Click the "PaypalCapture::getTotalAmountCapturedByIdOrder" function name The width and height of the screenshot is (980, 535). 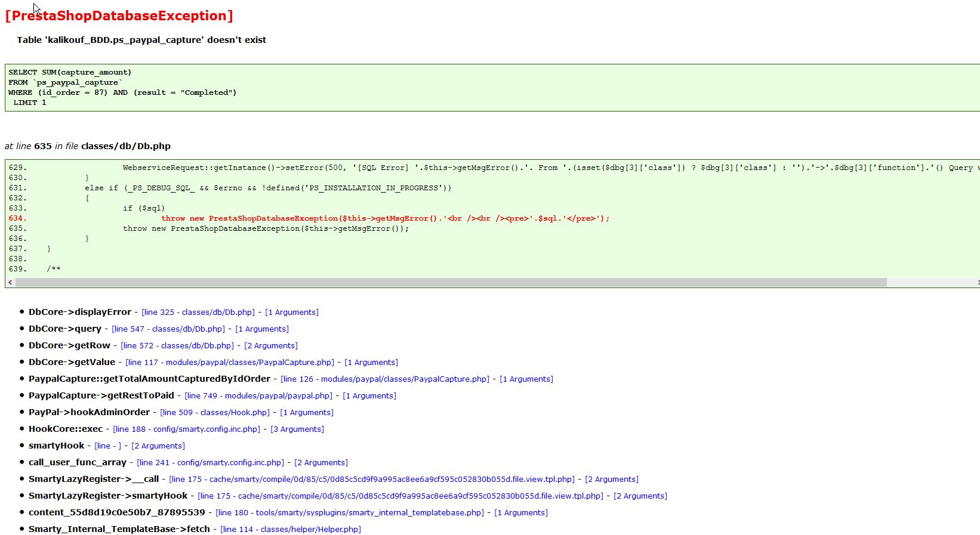click(149, 379)
